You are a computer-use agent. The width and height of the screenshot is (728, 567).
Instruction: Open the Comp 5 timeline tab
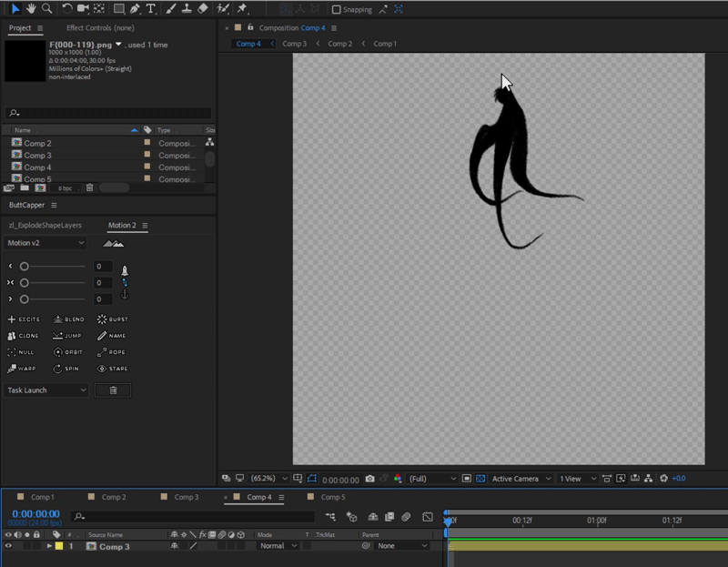click(332, 497)
